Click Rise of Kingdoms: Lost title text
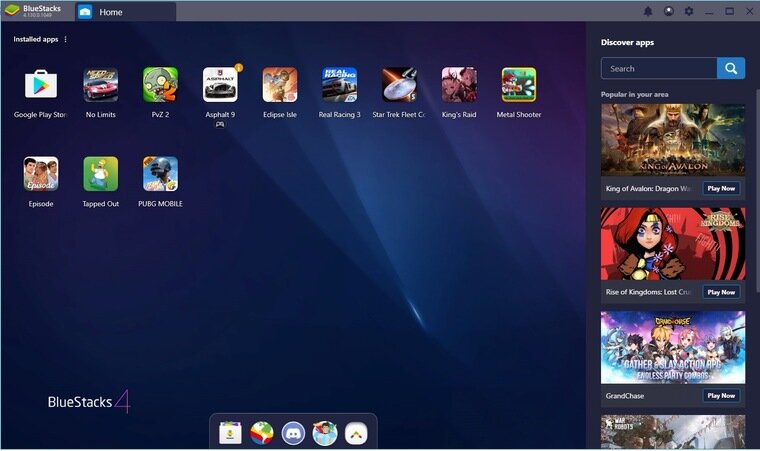760x451 pixels. (648, 292)
